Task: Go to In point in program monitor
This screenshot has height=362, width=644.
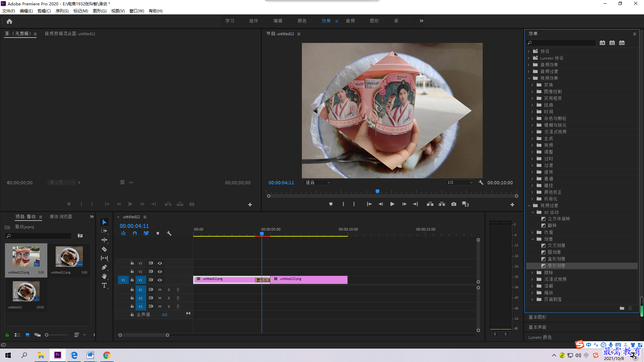Action: 369,204
